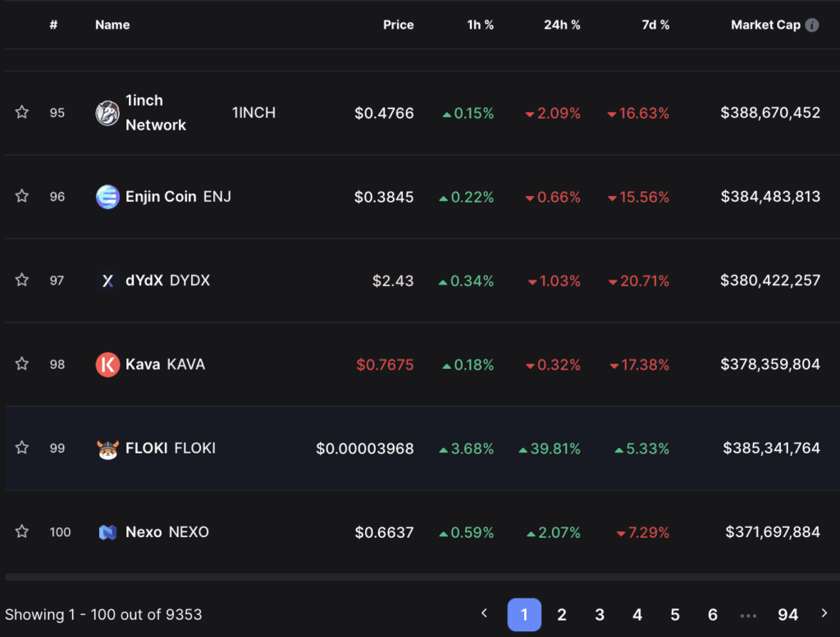Star 1inch Network to watchlist
The image size is (840, 637).
point(22,111)
